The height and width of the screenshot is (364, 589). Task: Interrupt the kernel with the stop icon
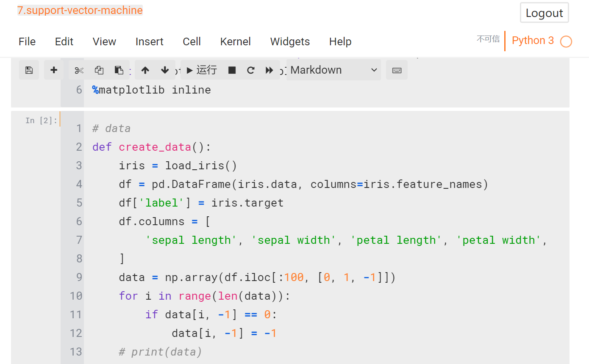[x=232, y=69]
